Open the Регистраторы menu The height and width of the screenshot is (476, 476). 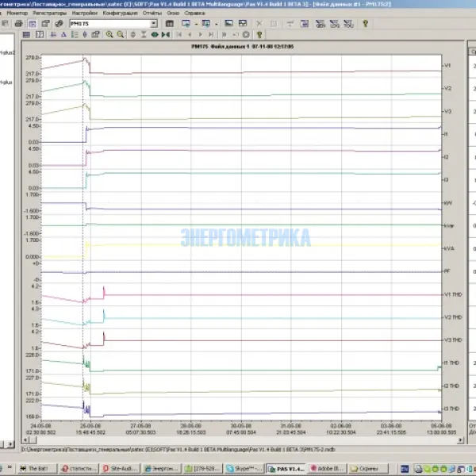(51, 13)
